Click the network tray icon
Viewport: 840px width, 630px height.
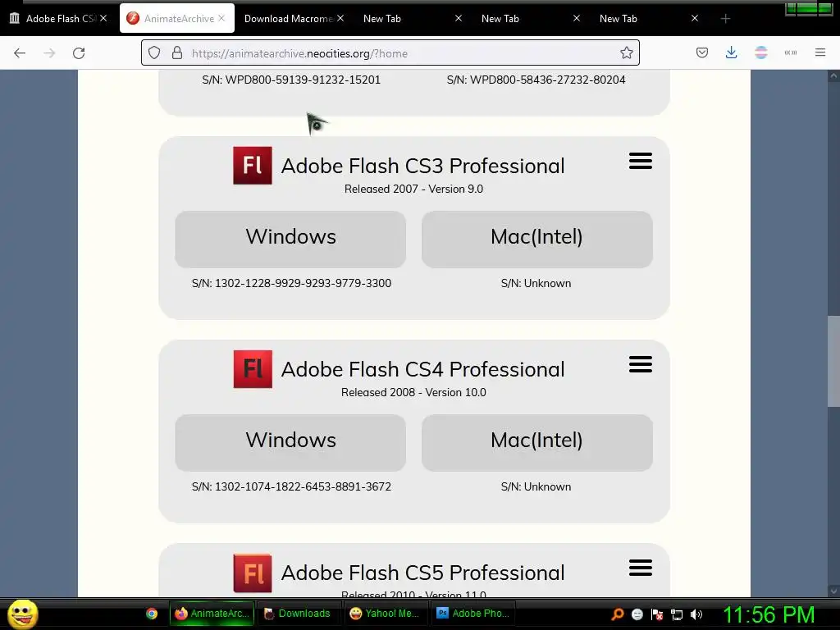pyautogui.click(x=677, y=614)
